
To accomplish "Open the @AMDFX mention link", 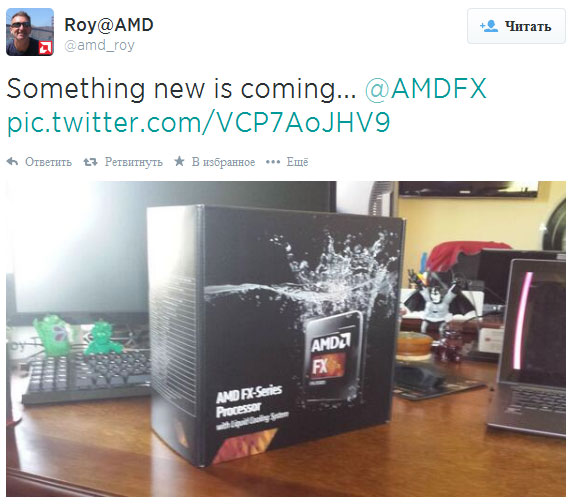I will tap(426, 88).
